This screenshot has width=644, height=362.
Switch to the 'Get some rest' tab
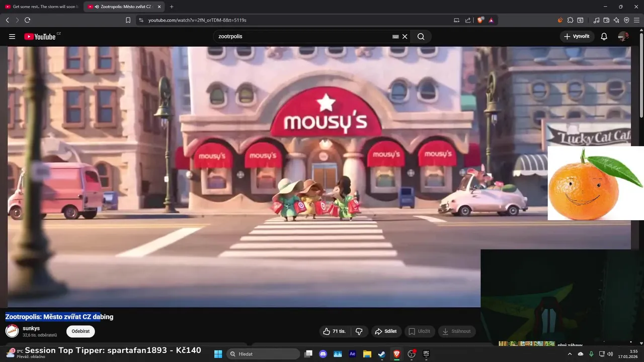[41, 7]
